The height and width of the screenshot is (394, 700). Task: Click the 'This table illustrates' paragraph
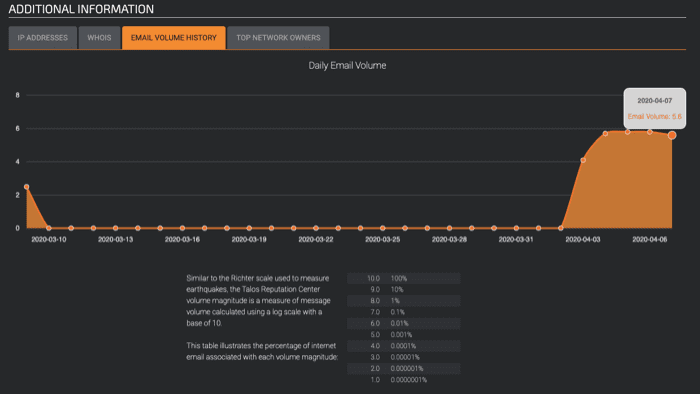[262, 351]
